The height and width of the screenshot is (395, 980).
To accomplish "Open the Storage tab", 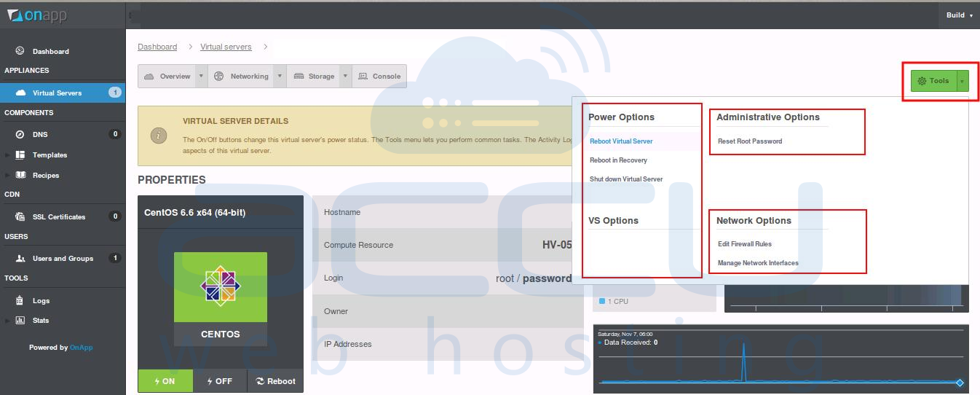I will pyautogui.click(x=313, y=77).
